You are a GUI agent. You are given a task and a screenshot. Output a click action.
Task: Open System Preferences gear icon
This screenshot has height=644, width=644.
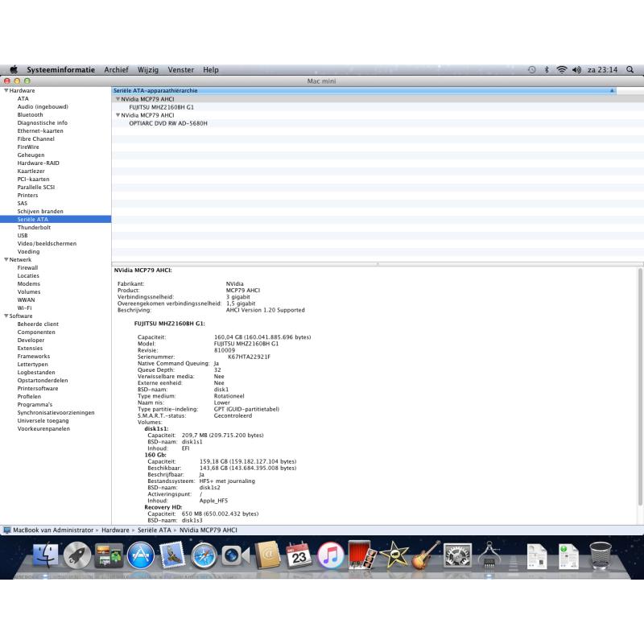(x=457, y=555)
